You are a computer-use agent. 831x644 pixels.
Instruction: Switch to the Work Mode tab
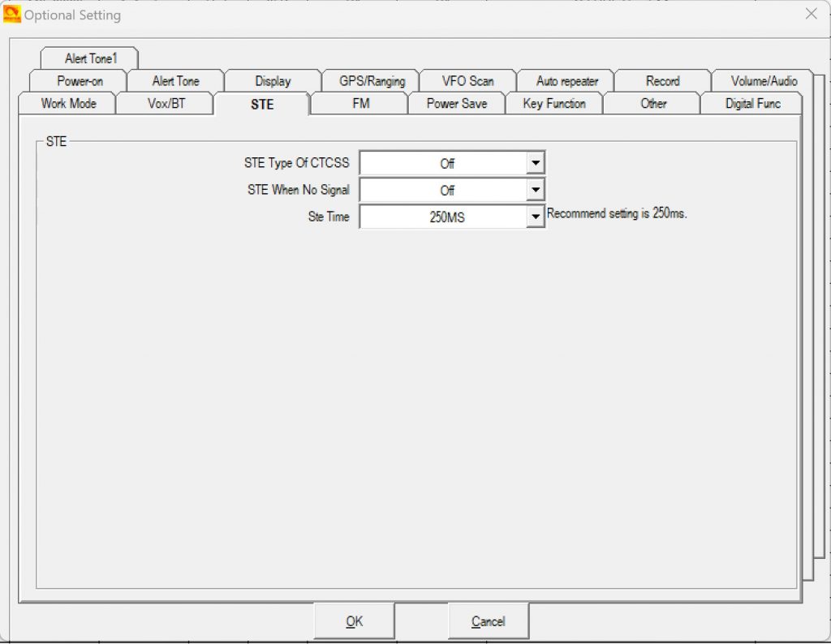click(68, 104)
